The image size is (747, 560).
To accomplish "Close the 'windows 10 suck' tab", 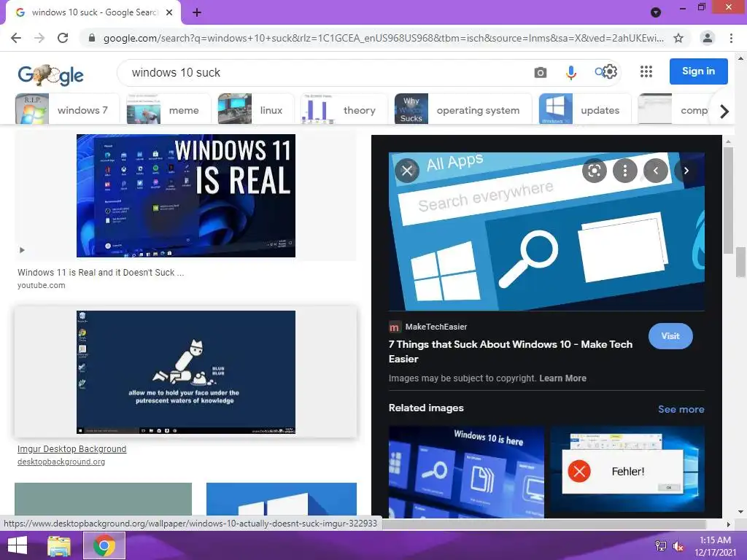I will (x=169, y=13).
